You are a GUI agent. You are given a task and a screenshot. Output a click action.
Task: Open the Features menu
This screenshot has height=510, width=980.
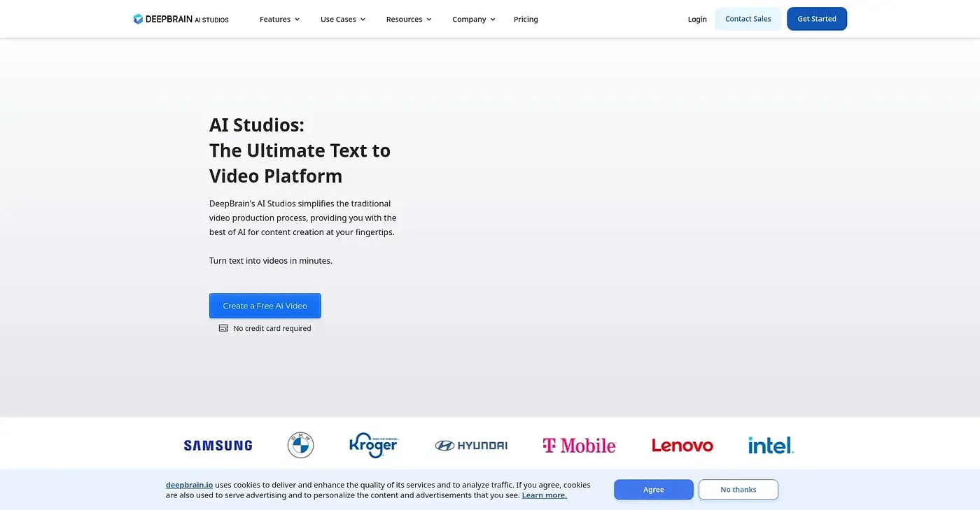pyautogui.click(x=279, y=19)
